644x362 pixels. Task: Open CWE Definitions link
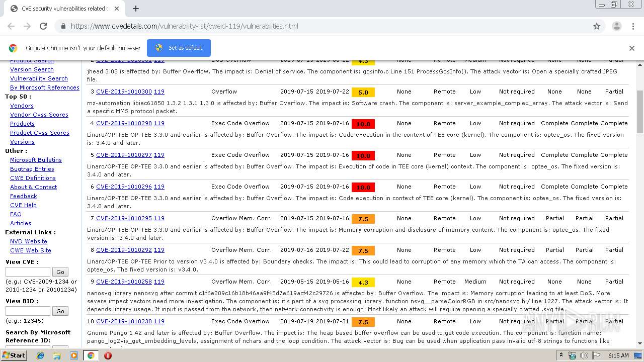click(x=33, y=178)
